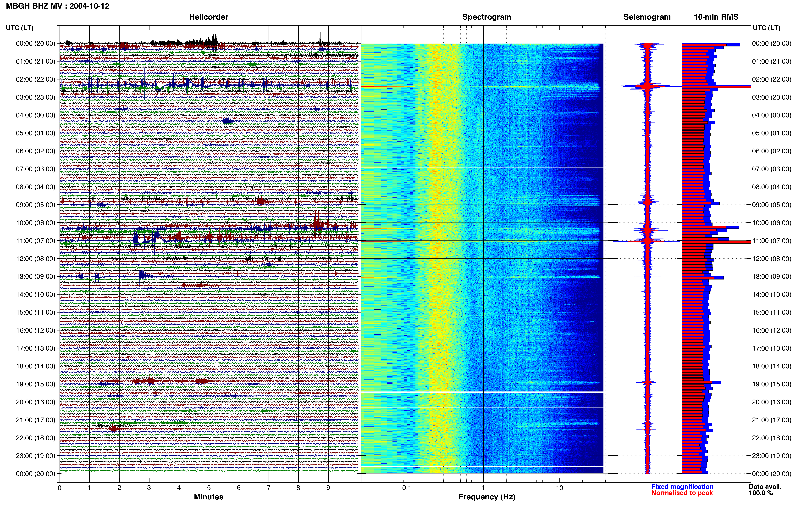Click 03:00 (23:00) on the Helicorder time axis
812x508 pixels.
pyautogui.click(x=36, y=97)
